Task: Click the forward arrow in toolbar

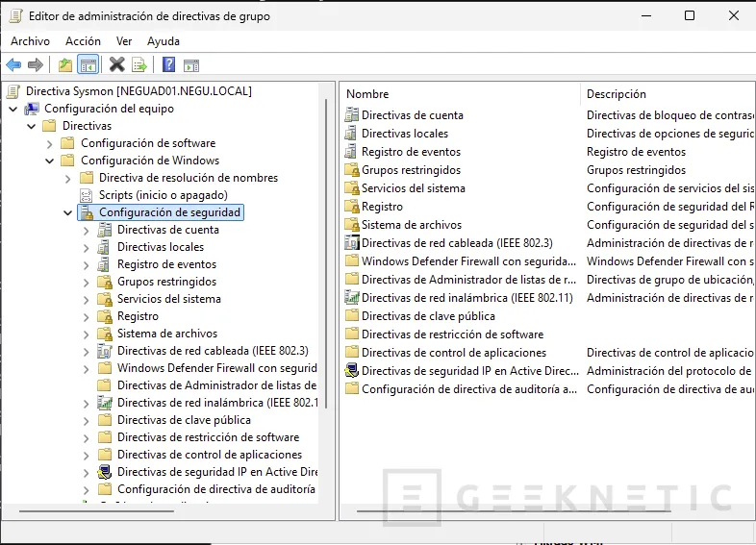Action: click(x=36, y=64)
